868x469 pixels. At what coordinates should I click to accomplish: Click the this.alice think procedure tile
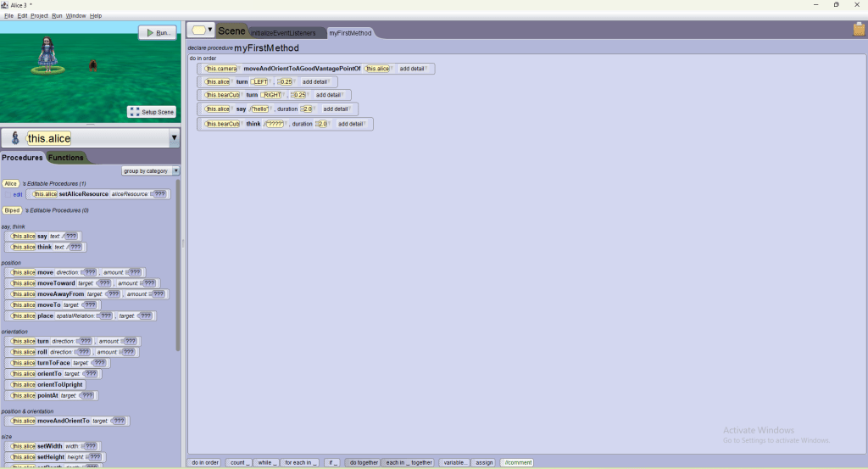(46, 247)
